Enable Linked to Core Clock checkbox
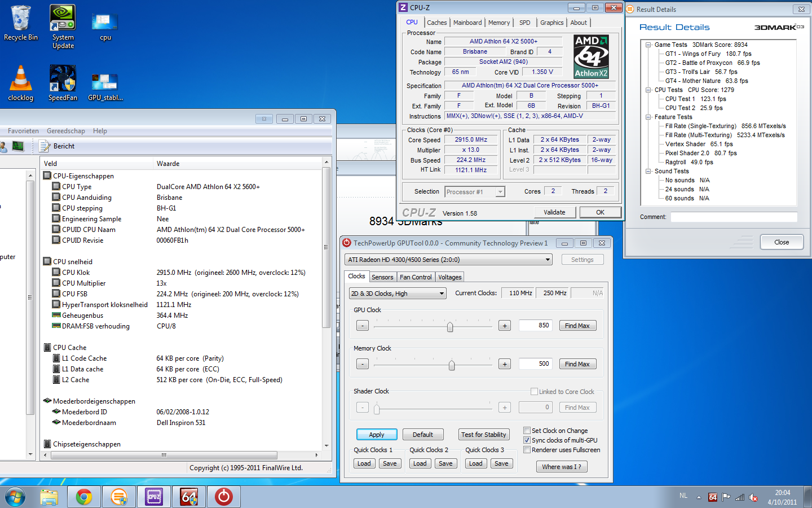Image resolution: width=812 pixels, height=508 pixels. [x=534, y=391]
